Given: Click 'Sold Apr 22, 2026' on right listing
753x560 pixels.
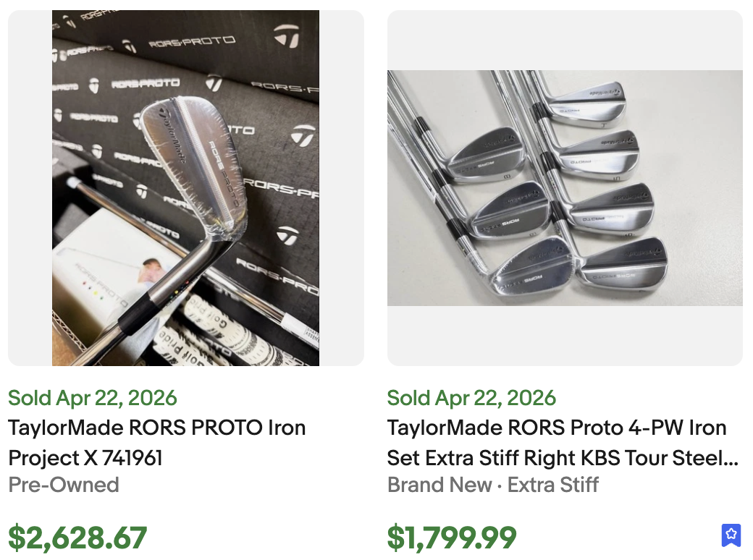Looking at the screenshot, I should (x=472, y=398).
